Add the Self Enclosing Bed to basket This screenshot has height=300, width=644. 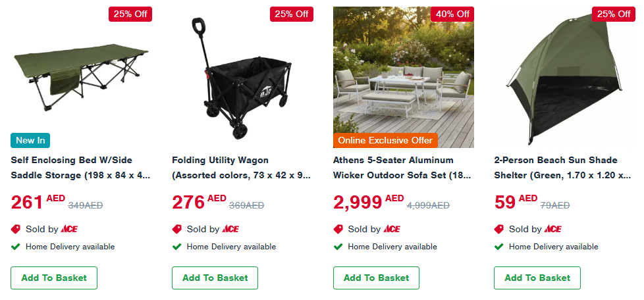click(x=54, y=278)
